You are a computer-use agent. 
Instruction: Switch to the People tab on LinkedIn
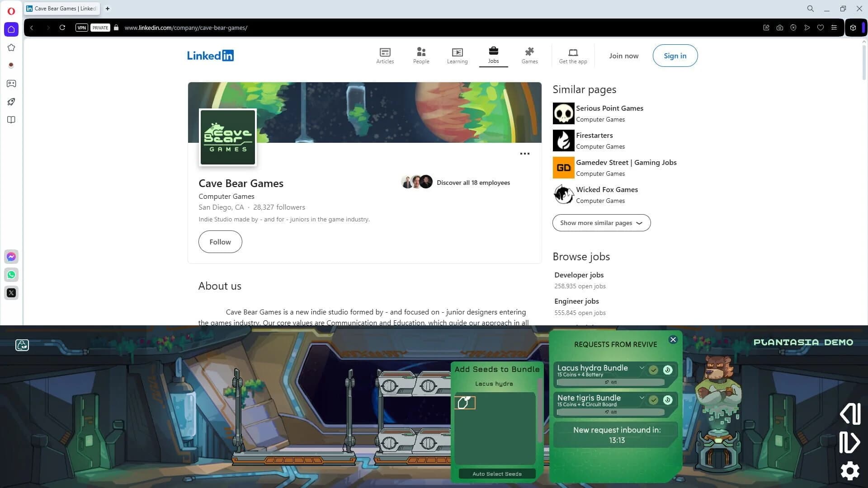tap(421, 52)
